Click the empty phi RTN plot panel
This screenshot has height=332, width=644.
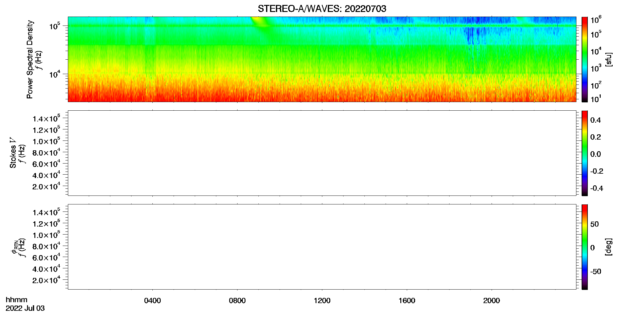click(x=322, y=247)
